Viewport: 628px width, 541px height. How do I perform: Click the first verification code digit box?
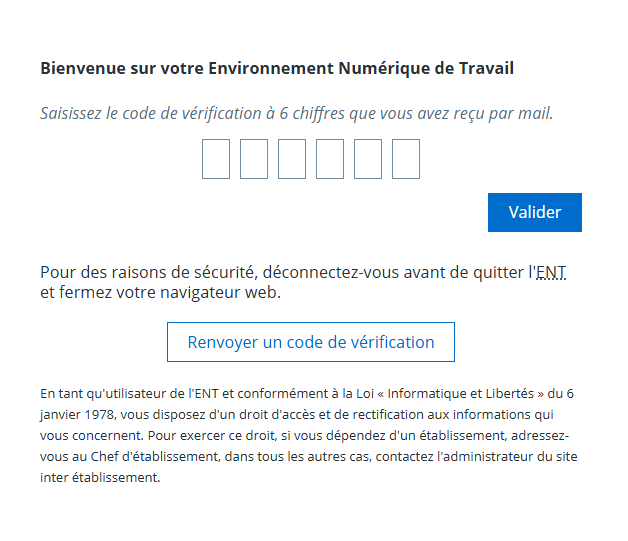(216, 159)
